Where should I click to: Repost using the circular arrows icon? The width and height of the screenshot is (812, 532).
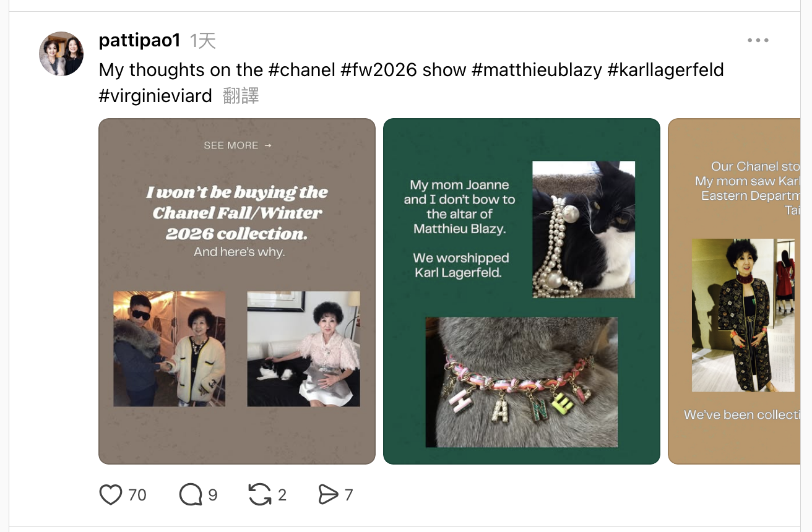(259, 495)
